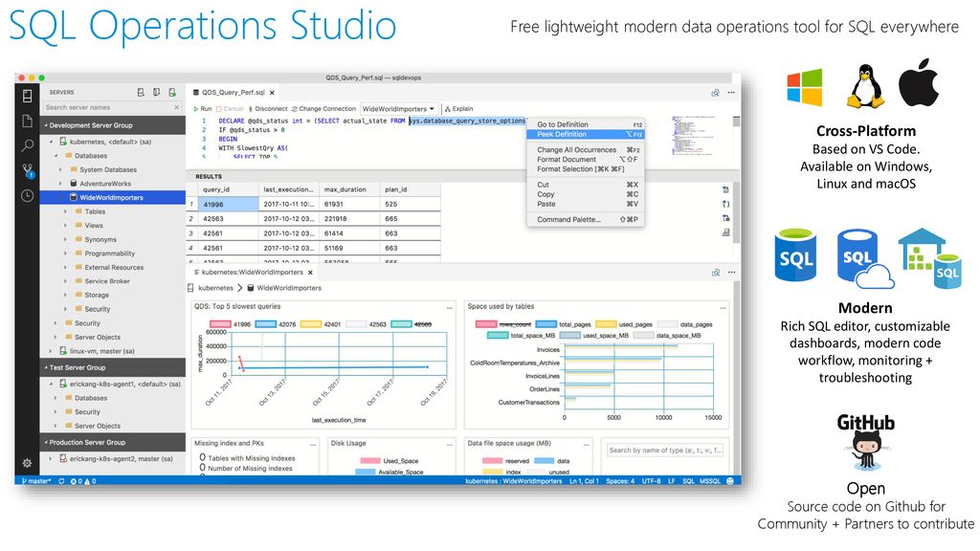Select the cell with query id 41996
This screenshot has height=551, width=980.
(228, 205)
